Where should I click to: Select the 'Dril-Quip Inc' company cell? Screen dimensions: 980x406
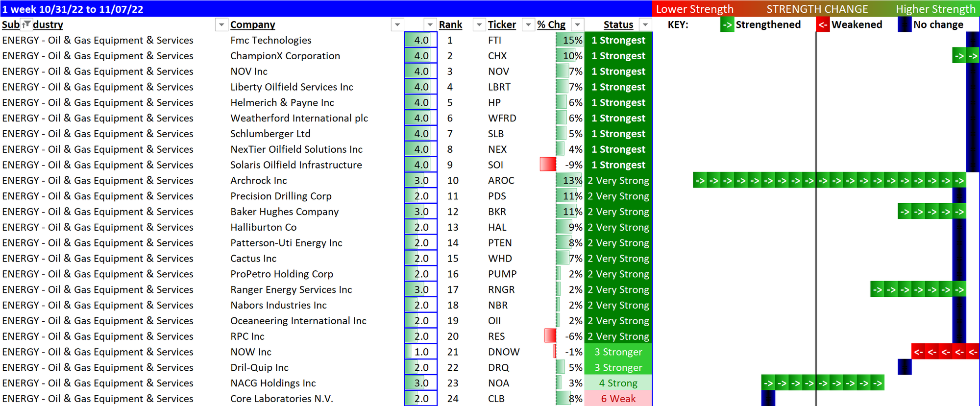[259, 368]
